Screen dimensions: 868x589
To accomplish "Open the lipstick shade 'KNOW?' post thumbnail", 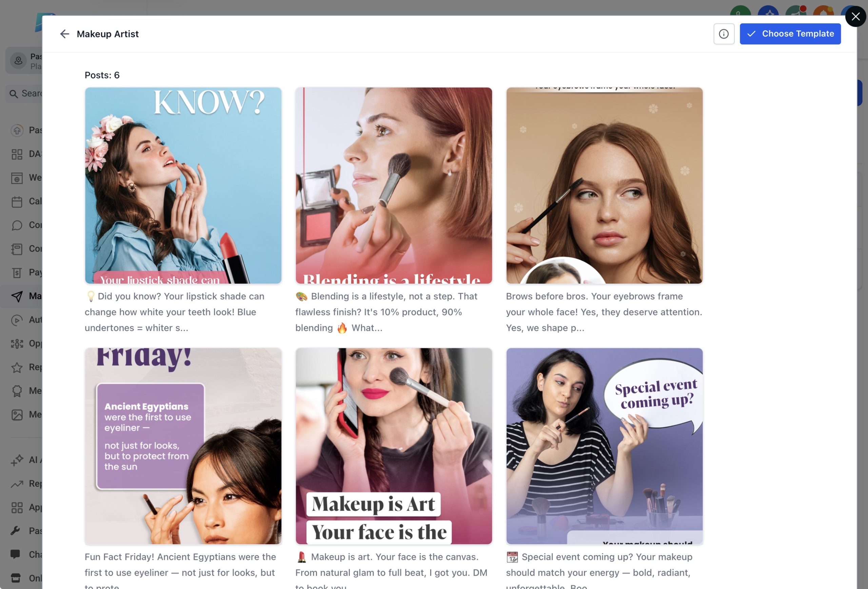I will [x=183, y=185].
